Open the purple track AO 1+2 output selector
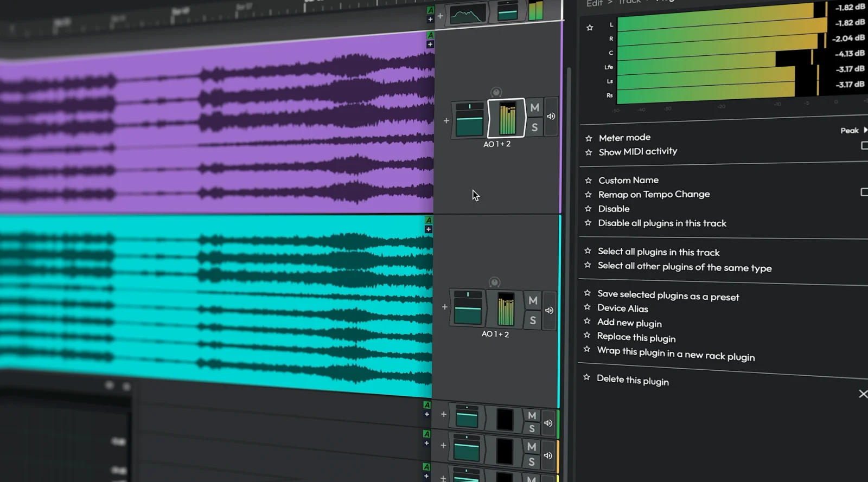 click(497, 144)
